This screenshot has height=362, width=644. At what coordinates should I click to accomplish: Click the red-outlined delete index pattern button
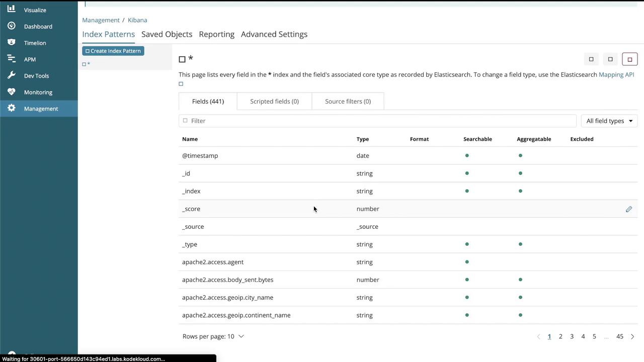click(629, 59)
